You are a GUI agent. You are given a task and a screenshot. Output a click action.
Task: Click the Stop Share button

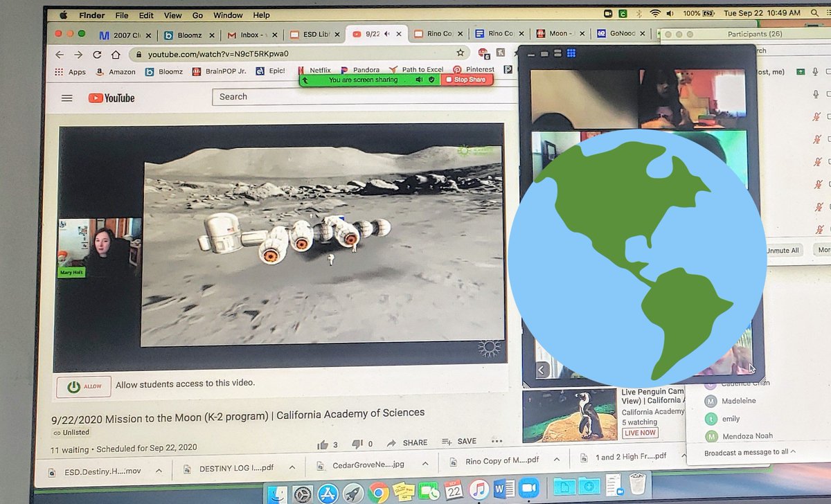[467, 80]
